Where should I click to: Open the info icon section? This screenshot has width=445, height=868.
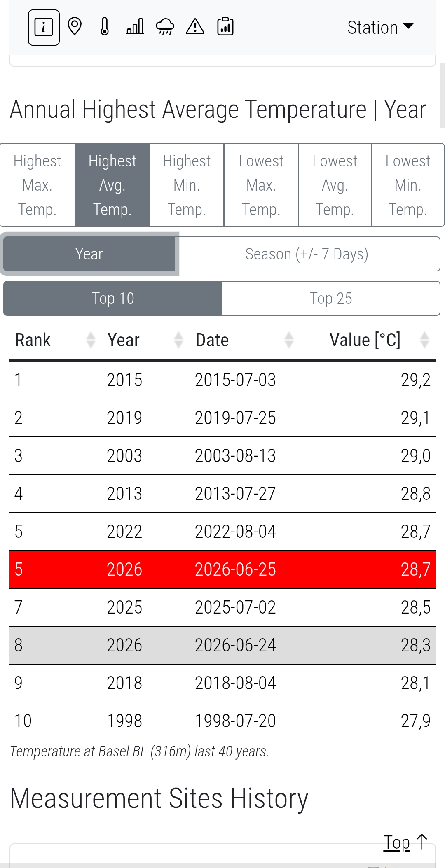(x=44, y=27)
